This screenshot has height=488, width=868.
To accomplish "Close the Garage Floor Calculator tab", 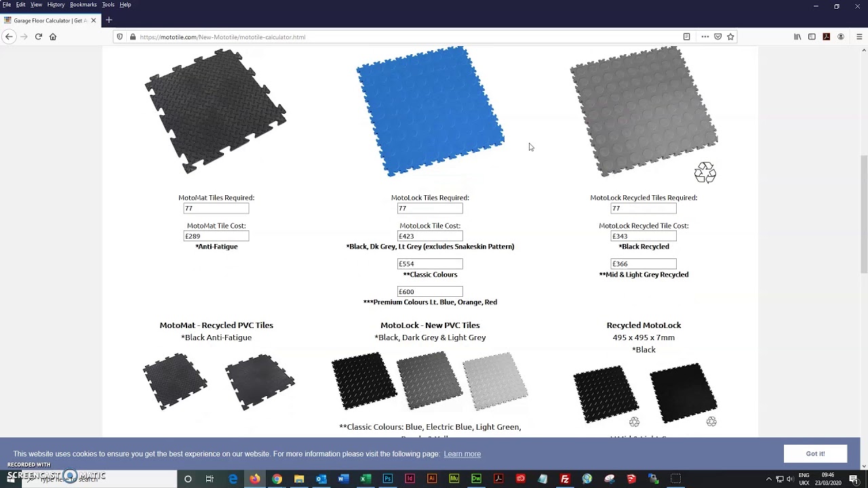I will click(94, 20).
